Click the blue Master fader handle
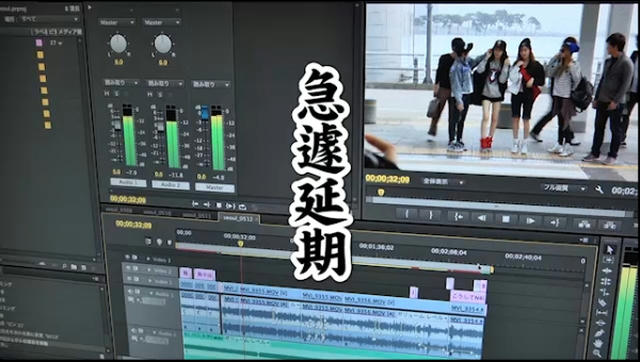The image size is (640, 362). pos(205,112)
